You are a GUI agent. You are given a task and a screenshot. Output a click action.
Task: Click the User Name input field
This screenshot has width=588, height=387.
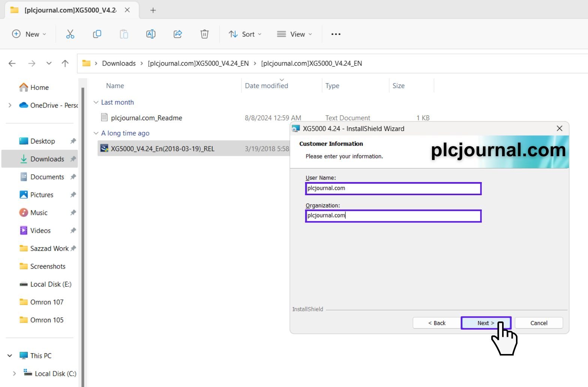tap(393, 188)
